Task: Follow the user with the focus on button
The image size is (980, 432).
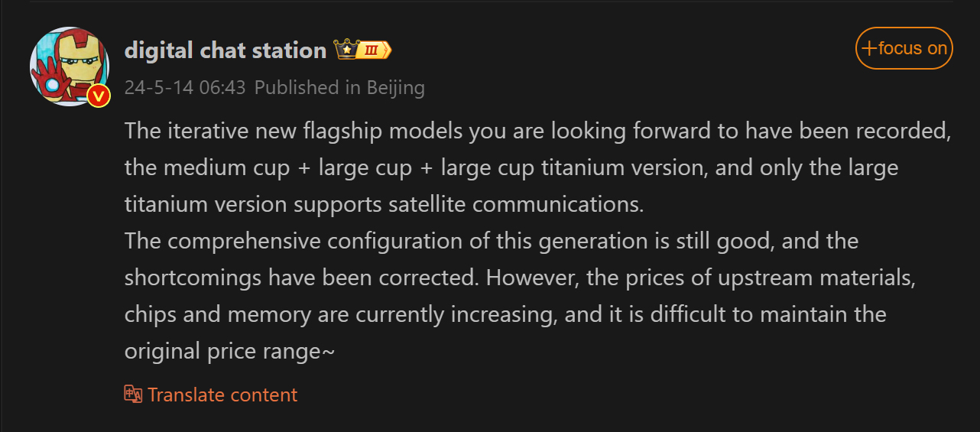Action: [x=904, y=48]
